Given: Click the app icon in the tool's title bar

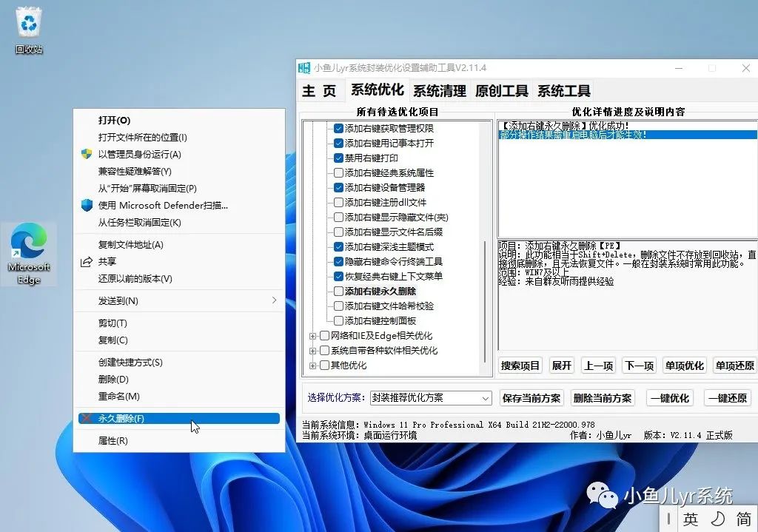Looking at the screenshot, I should (303, 68).
